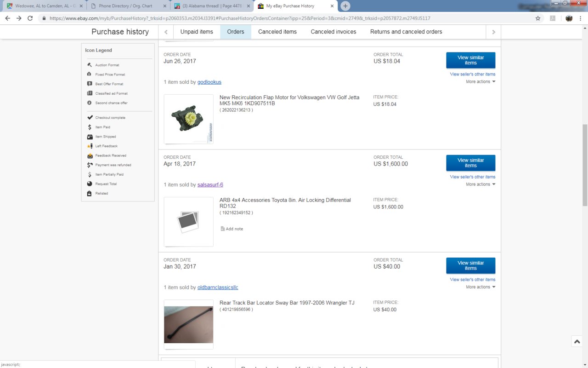Expand More actions for Apr 18 order
Image resolution: width=588 pixels, height=368 pixels.
coord(481,184)
